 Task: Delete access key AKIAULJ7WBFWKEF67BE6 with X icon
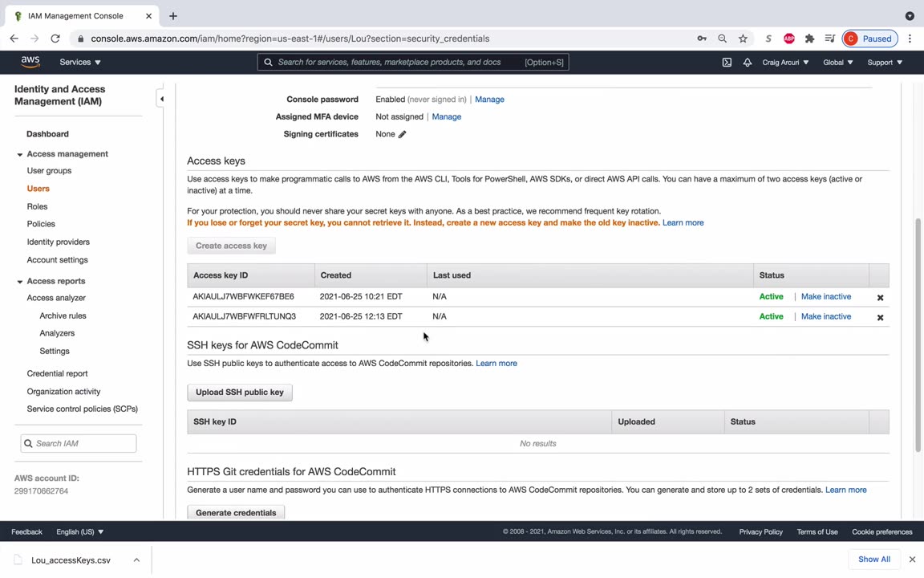pyautogui.click(x=880, y=297)
